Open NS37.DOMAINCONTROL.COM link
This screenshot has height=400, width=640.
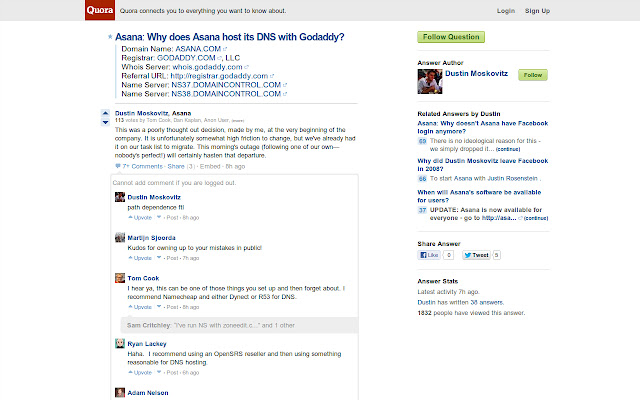click(x=226, y=85)
